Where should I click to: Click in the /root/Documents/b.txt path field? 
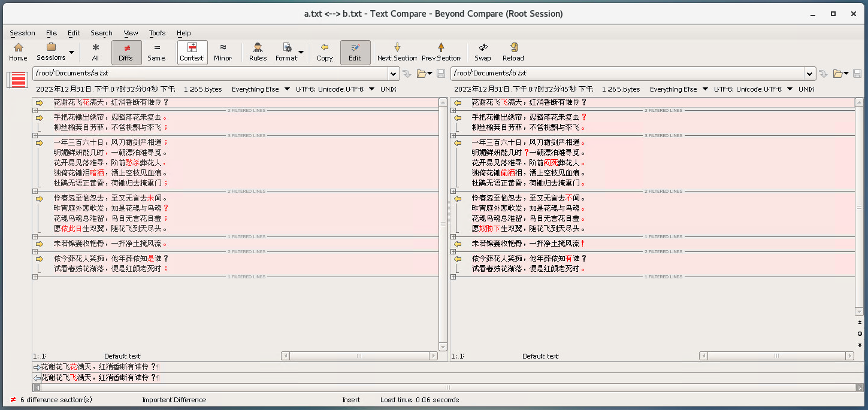point(627,74)
